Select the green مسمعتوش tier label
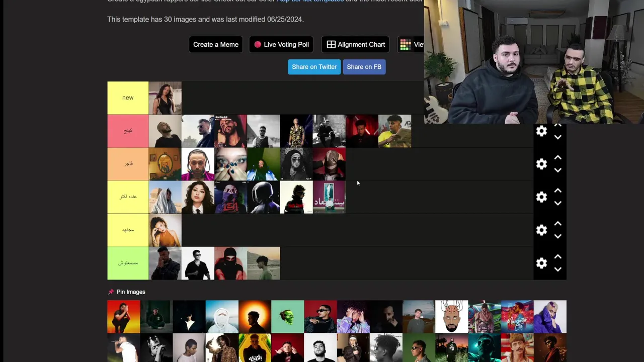This screenshot has height=362, width=644. pyautogui.click(x=128, y=263)
